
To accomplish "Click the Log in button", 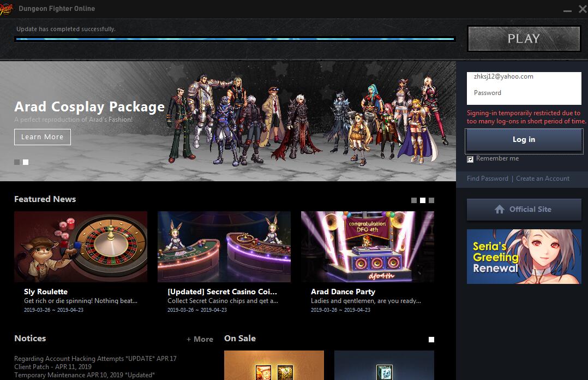I will [x=524, y=140].
